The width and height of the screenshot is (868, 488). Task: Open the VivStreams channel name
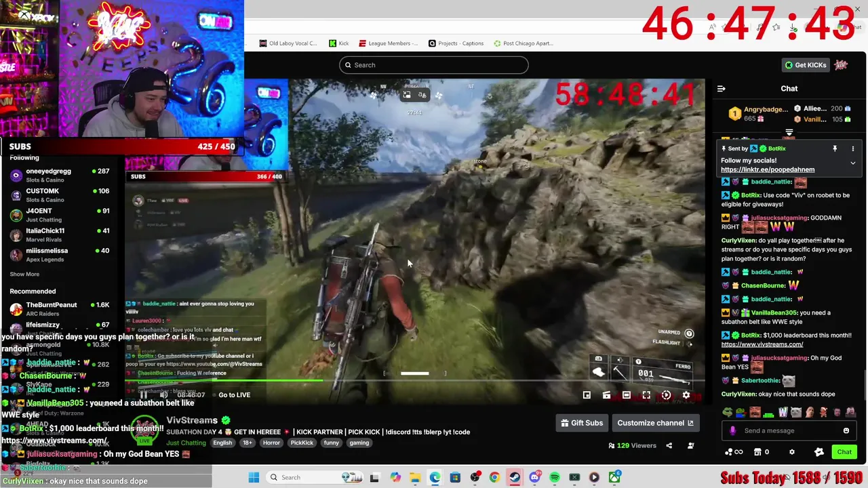click(x=192, y=420)
